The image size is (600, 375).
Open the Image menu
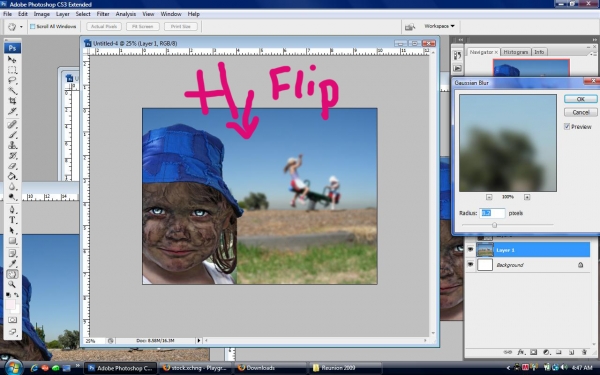(x=42, y=14)
